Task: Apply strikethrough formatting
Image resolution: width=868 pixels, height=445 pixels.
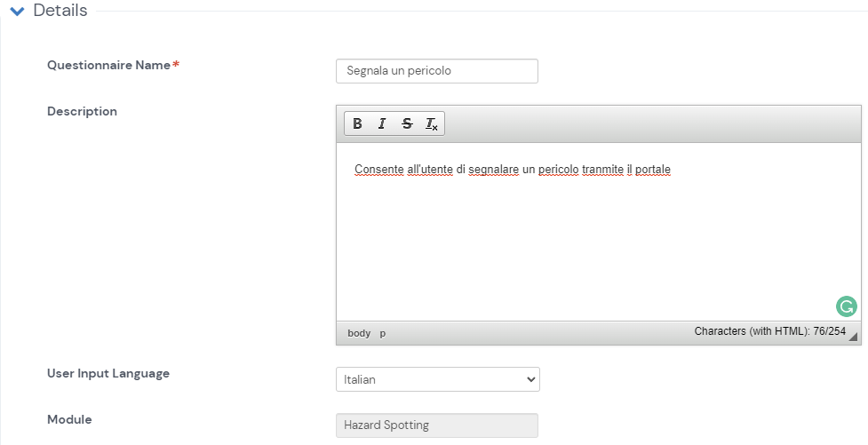Action: click(x=407, y=123)
